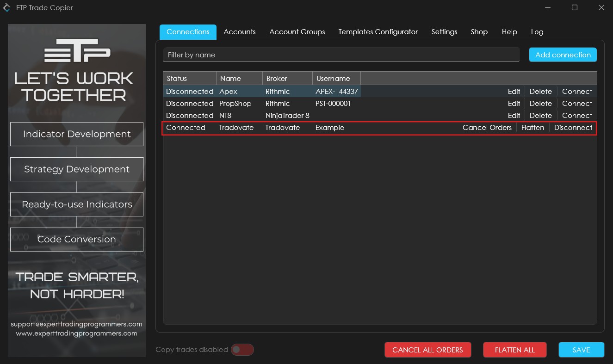Toggle the Copy trades switch
The image size is (613, 364).
click(242, 350)
